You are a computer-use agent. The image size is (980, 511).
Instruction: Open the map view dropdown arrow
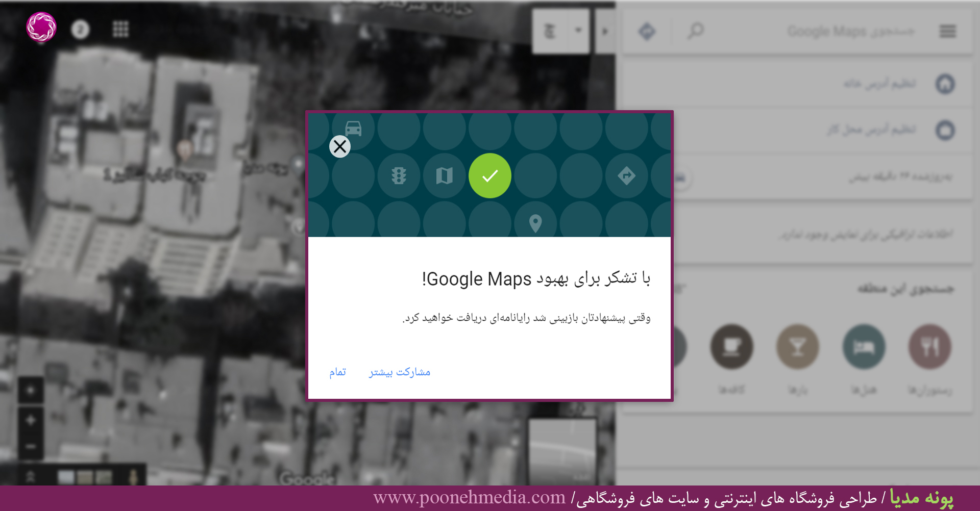point(578,31)
